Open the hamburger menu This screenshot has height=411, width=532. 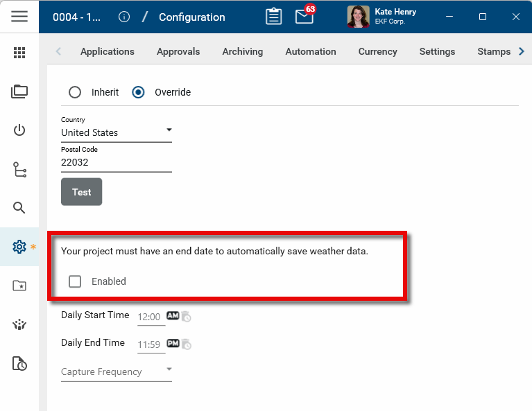tap(19, 17)
